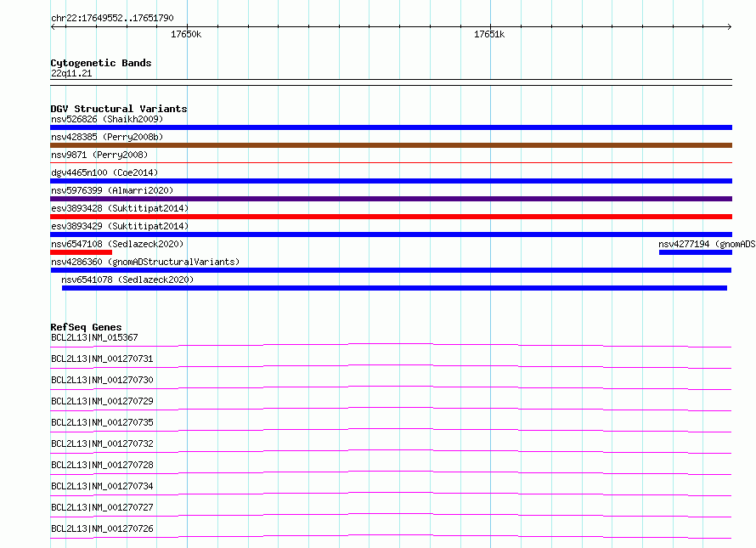This screenshot has width=756, height=548.
Task: Click the magenta line under BCL2L13|NM_001270731
Action: [x=391, y=367]
